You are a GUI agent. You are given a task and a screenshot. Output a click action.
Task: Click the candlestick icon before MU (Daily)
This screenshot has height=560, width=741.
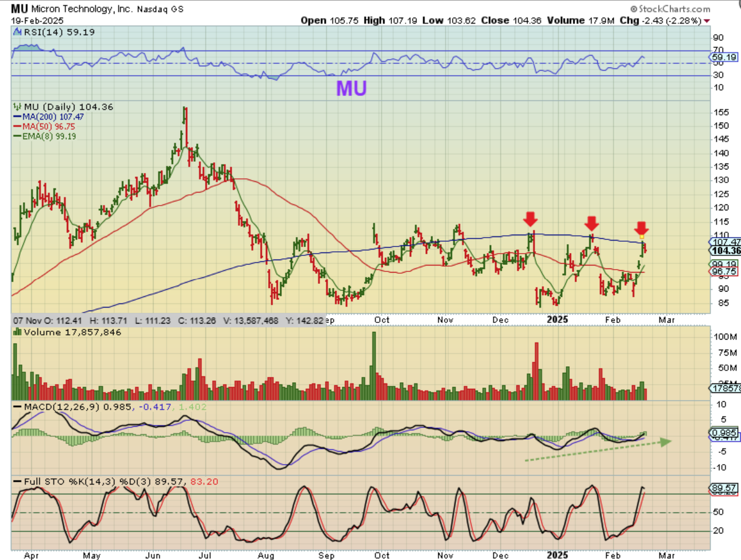click(x=17, y=107)
